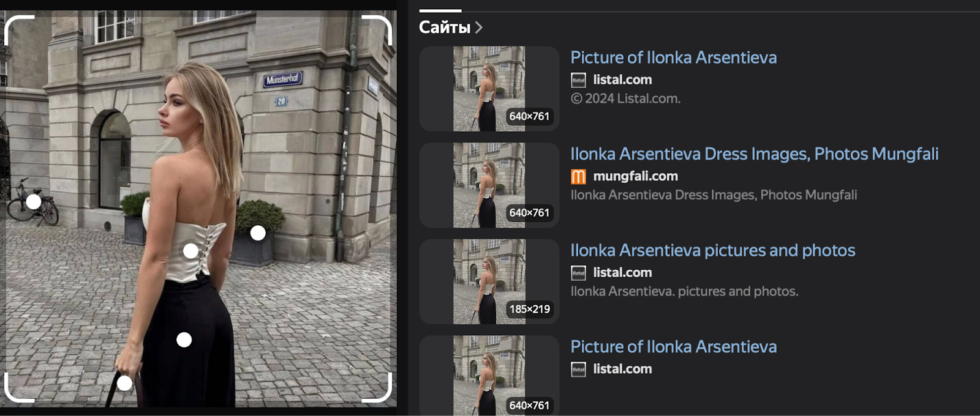Click the Сайты section heading
This screenshot has height=416, width=980.
(x=444, y=28)
